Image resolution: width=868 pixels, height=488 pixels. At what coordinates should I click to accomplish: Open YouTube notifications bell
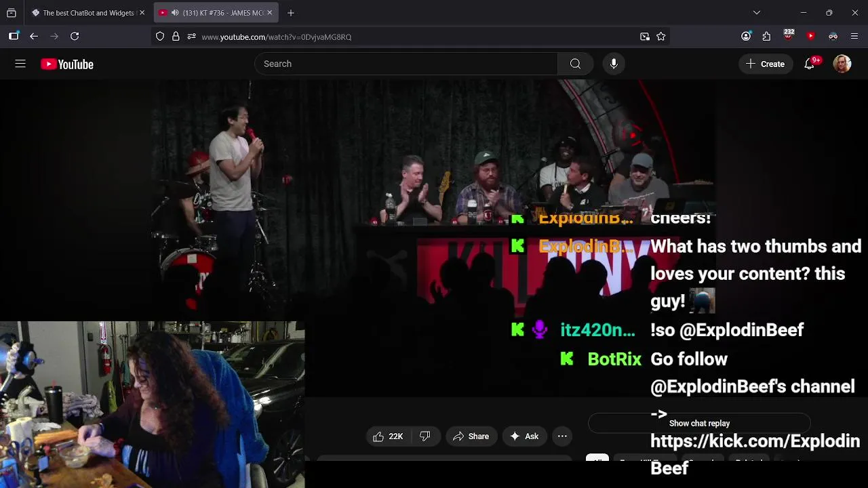(809, 64)
